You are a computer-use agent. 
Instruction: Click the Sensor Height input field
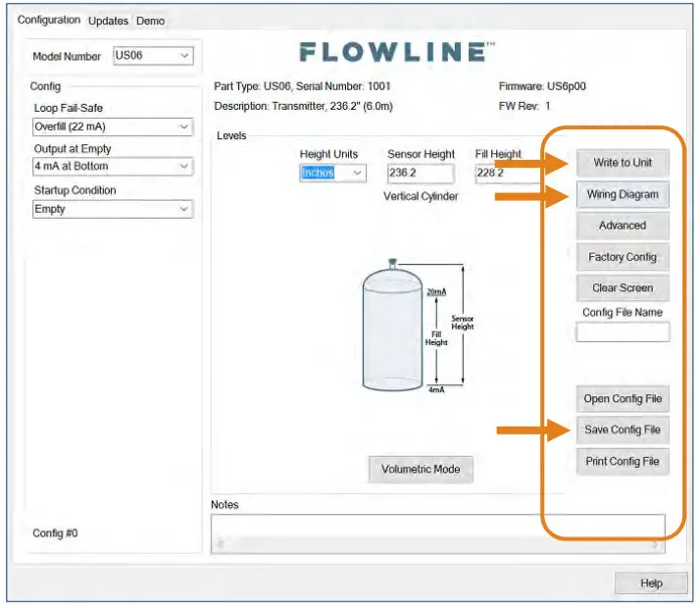(420, 174)
